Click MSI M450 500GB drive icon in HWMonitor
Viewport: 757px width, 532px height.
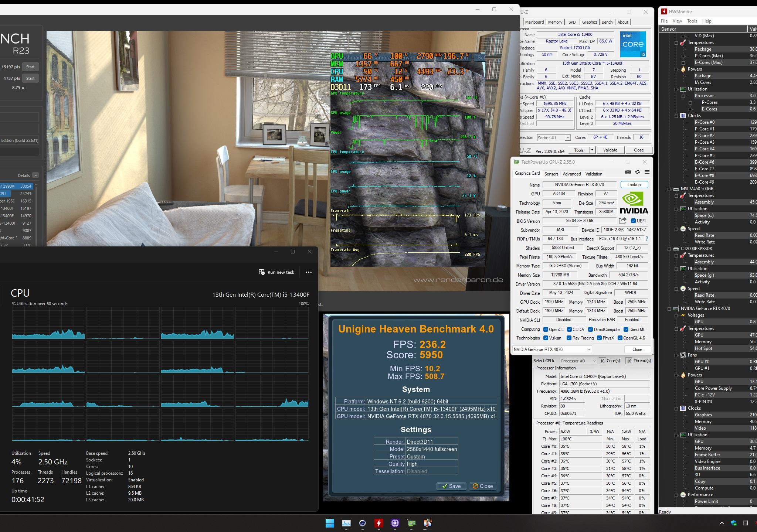pos(676,189)
